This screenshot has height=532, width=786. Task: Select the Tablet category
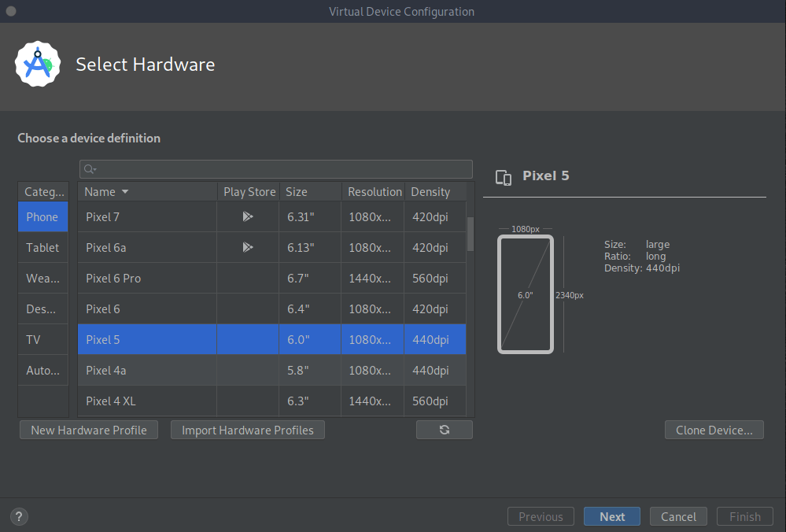click(x=43, y=248)
